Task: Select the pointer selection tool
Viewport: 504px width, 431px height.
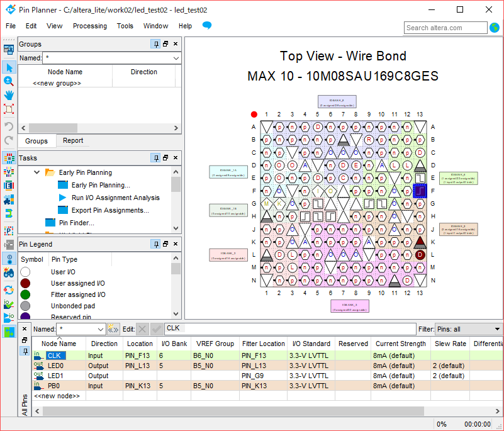Action: [9, 67]
